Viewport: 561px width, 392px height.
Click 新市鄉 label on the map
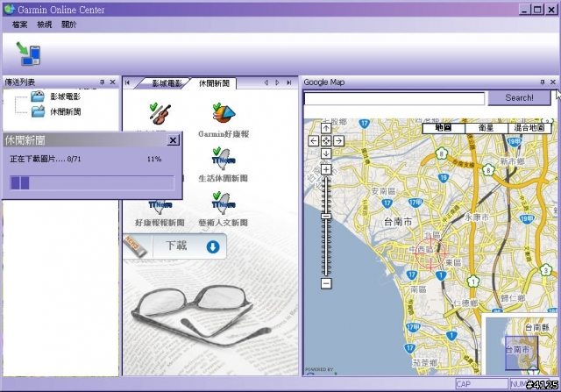[512, 161]
